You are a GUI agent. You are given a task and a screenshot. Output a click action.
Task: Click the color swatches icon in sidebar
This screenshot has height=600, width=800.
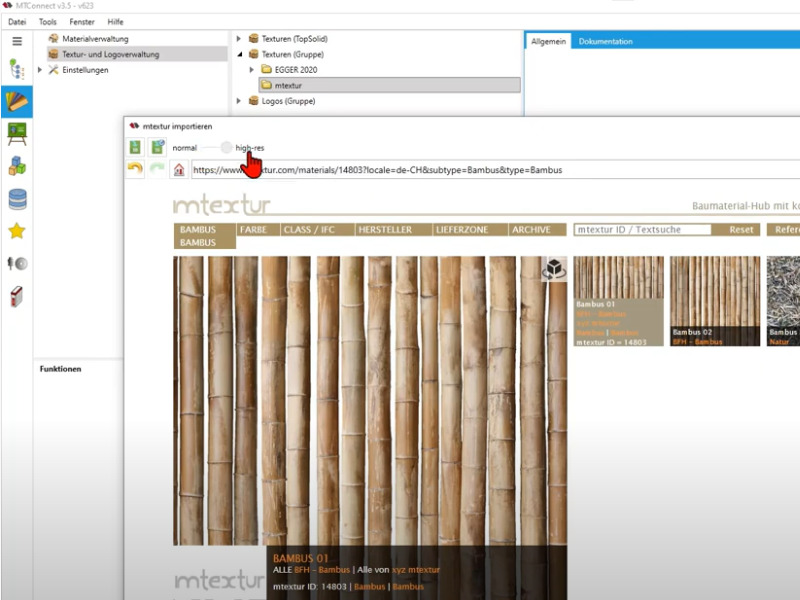coord(16,101)
